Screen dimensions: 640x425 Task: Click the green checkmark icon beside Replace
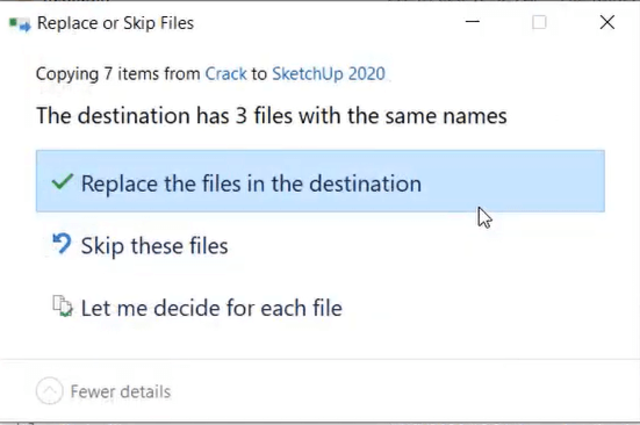(x=62, y=183)
